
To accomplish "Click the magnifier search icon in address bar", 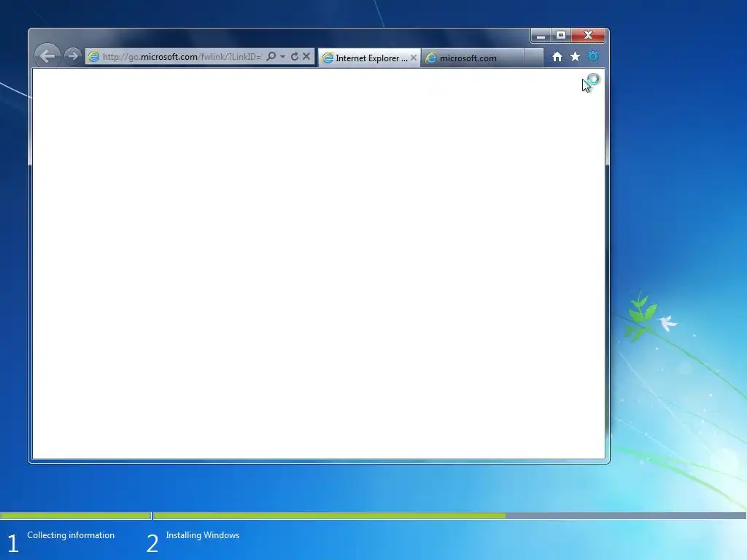I will (271, 56).
